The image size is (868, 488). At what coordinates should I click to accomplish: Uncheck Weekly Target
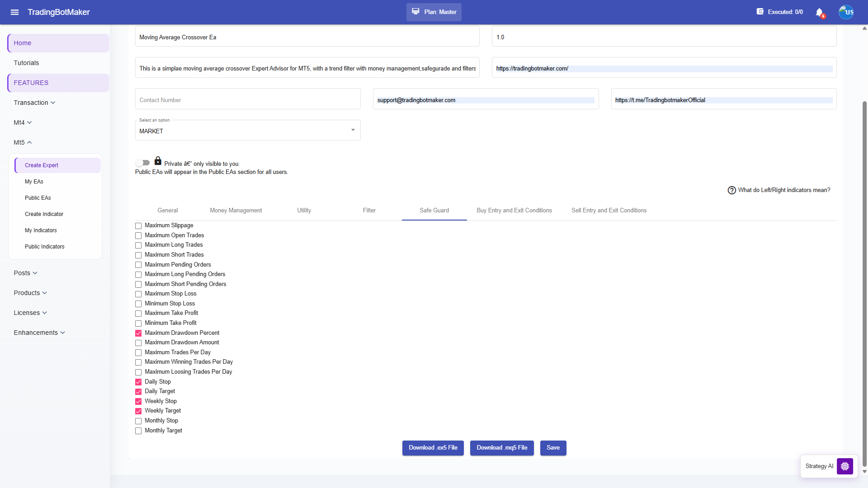coord(138,411)
